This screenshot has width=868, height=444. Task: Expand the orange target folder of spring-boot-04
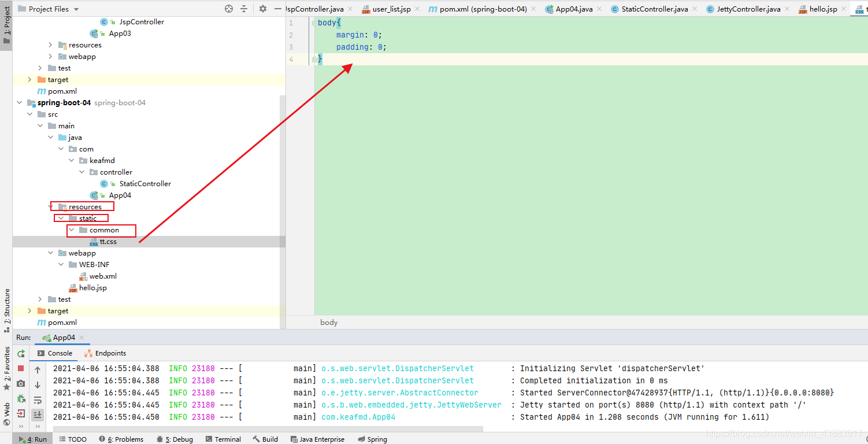point(30,311)
